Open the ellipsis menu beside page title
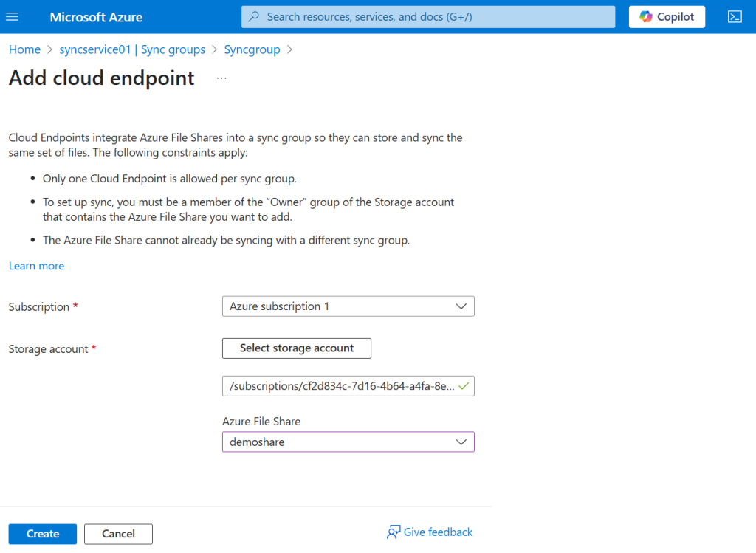The width and height of the screenshot is (756, 553). point(221,78)
